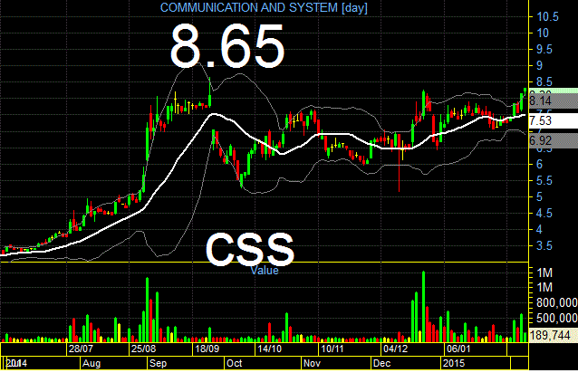The height and width of the screenshot is (392, 578).
Task: Click the Aug month label
Action: coord(92,363)
